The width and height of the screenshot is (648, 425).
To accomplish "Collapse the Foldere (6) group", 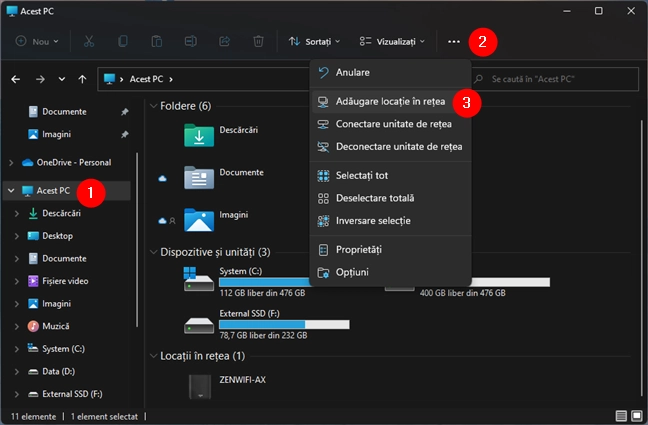I will coord(153,106).
